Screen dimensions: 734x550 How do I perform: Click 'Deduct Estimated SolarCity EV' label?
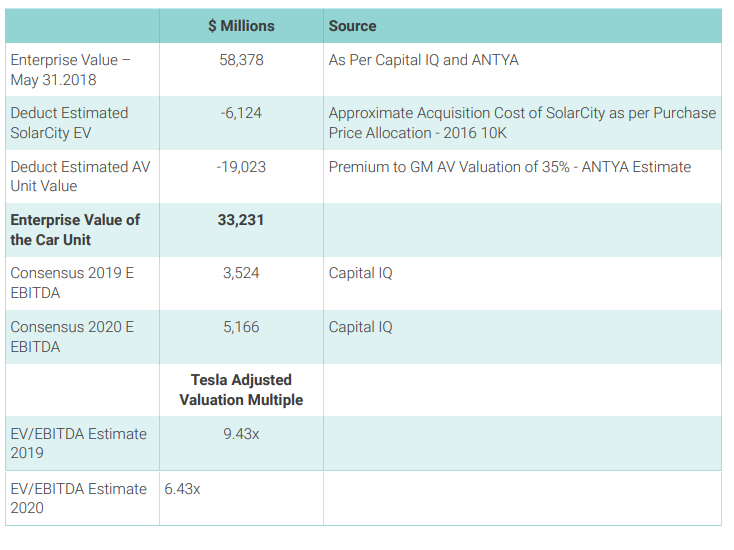[69, 123]
